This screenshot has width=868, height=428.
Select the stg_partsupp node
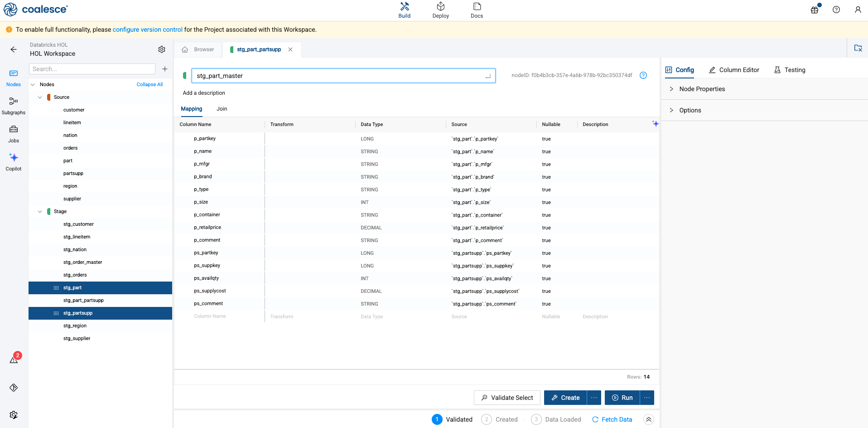coord(100,313)
